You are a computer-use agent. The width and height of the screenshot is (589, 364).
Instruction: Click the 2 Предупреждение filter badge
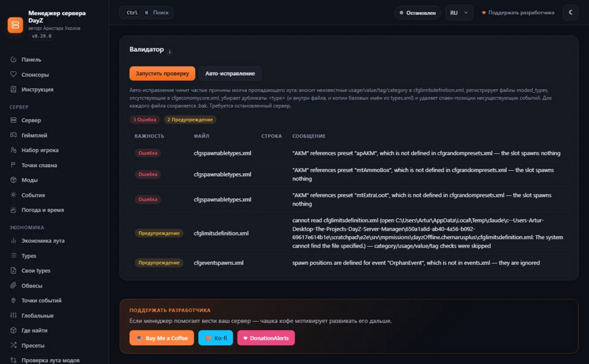point(190,120)
